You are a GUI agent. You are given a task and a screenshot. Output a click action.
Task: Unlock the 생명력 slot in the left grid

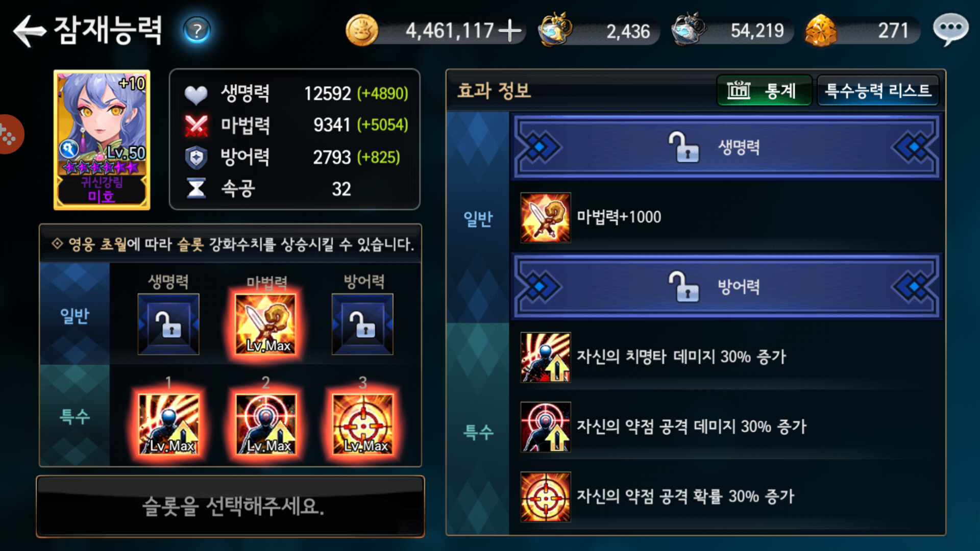[168, 324]
